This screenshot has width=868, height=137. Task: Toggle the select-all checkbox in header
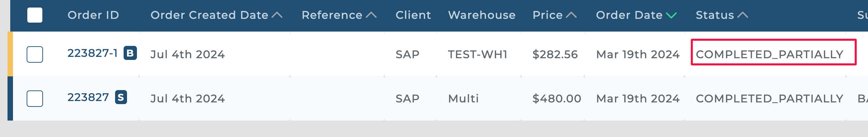point(35,15)
